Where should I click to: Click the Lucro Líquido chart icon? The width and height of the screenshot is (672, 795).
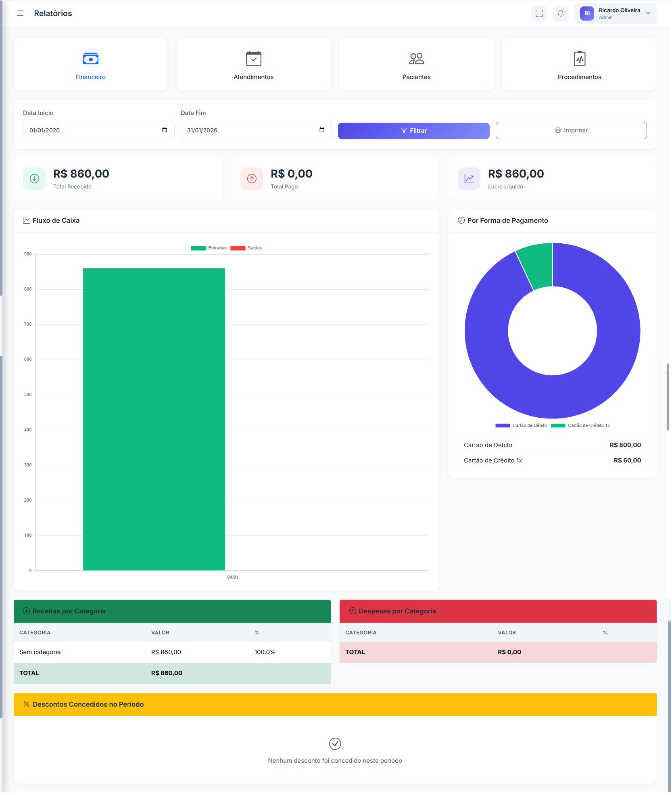click(x=469, y=179)
